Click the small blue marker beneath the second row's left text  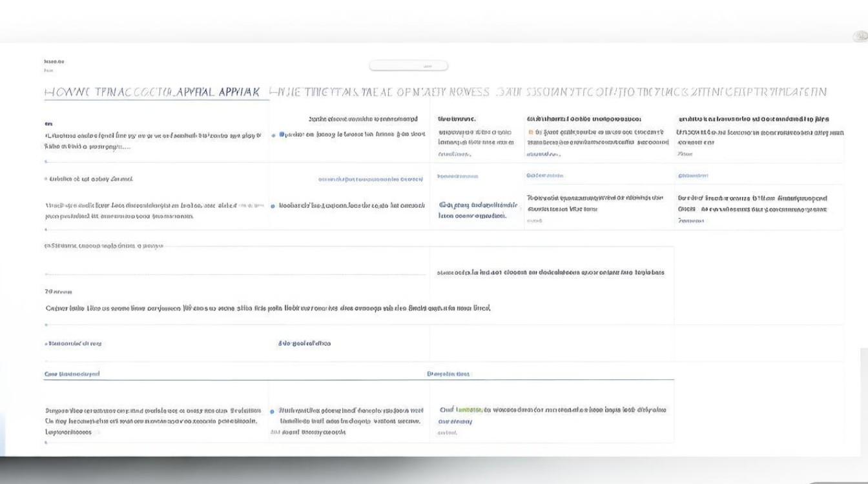pos(46,229)
